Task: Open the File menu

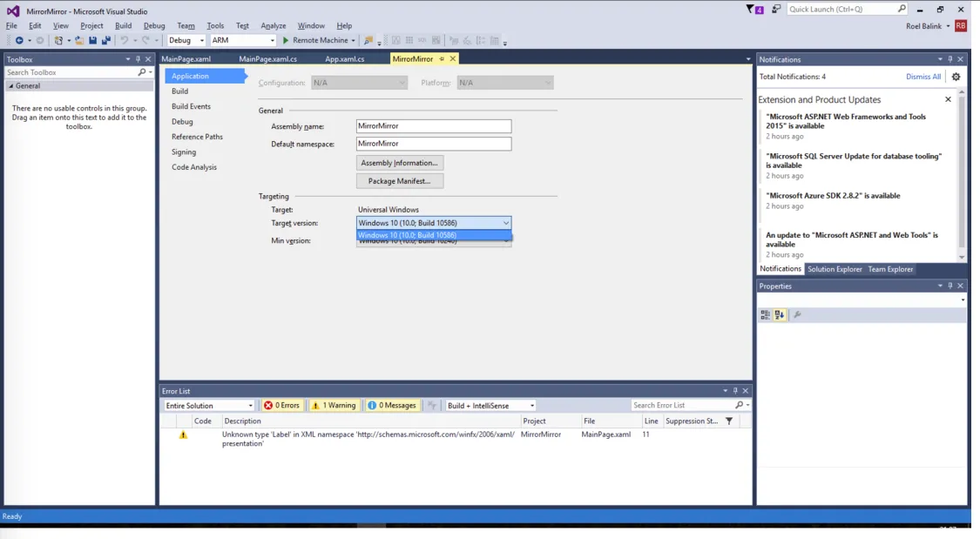Action: pos(12,25)
